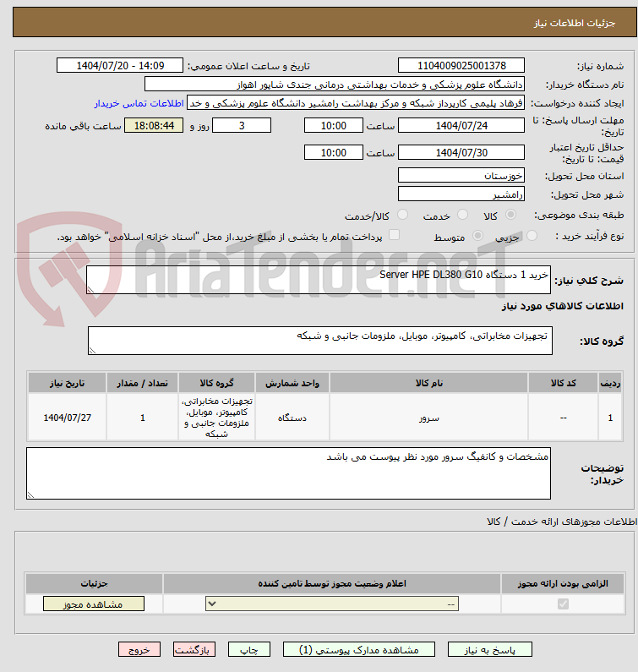
Task: Select the کالا radio button
Action: pos(510,215)
